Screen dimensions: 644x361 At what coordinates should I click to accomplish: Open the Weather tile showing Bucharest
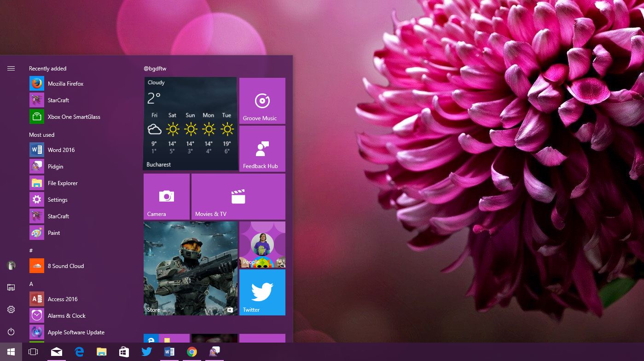191,124
